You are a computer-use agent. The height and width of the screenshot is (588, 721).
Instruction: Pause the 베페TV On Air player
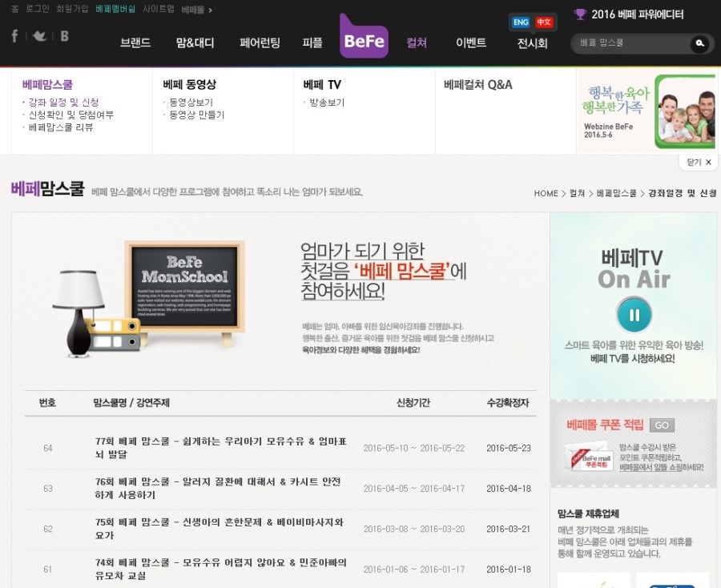tap(634, 315)
